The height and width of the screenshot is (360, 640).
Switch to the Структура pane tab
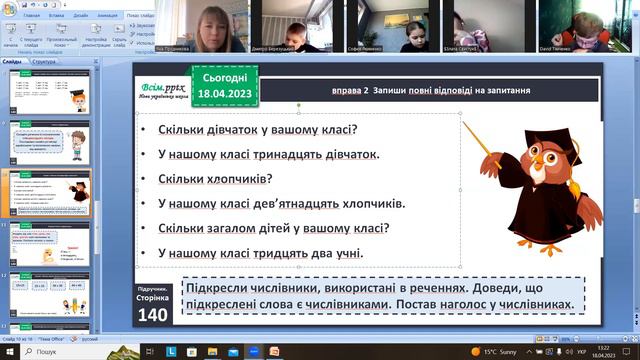coord(44,62)
